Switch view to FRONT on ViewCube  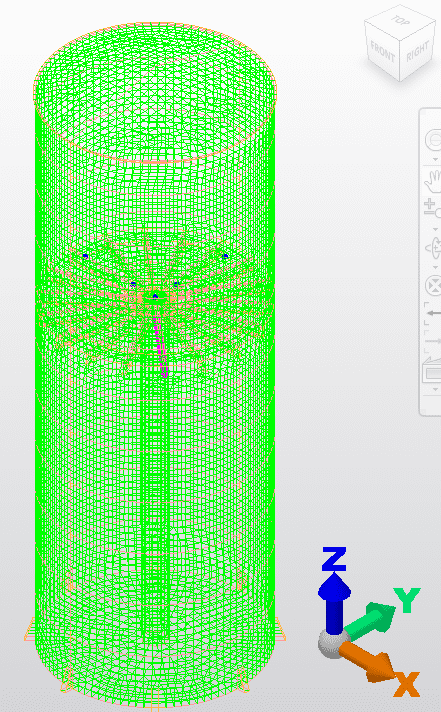pos(382,54)
